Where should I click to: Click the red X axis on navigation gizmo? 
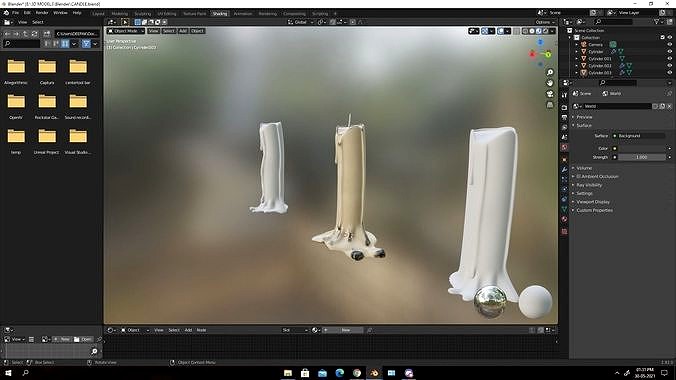532,54
